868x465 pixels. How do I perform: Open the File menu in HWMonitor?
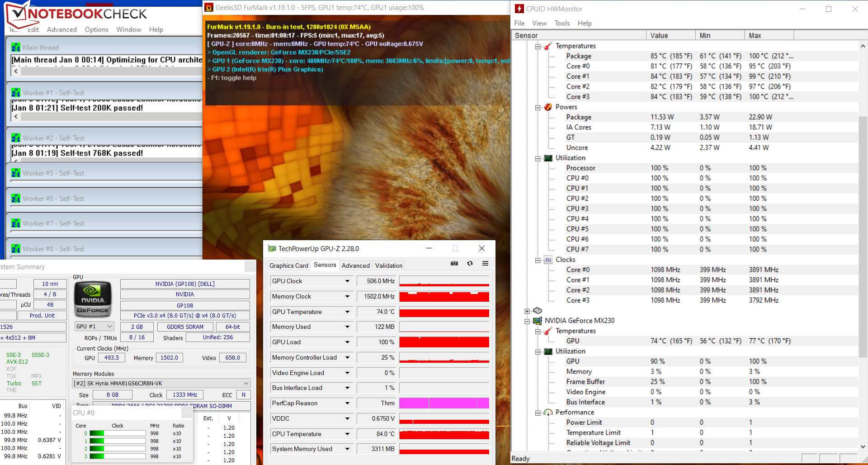[519, 23]
